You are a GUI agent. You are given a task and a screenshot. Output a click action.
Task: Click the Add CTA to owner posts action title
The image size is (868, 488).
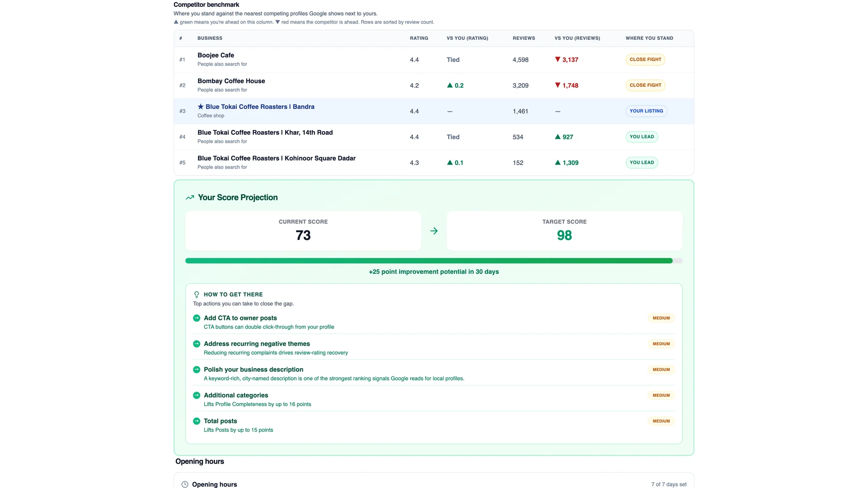tap(240, 318)
